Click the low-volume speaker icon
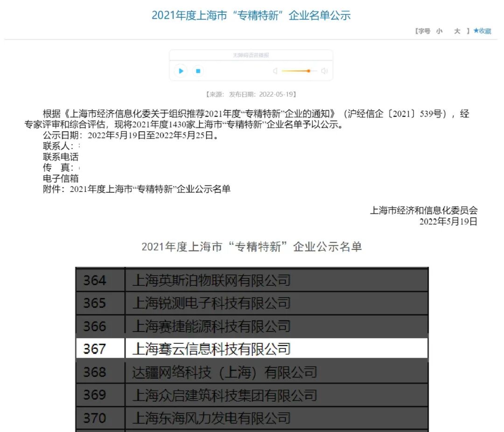The width and height of the screenshot is (504, 432). 275,71
